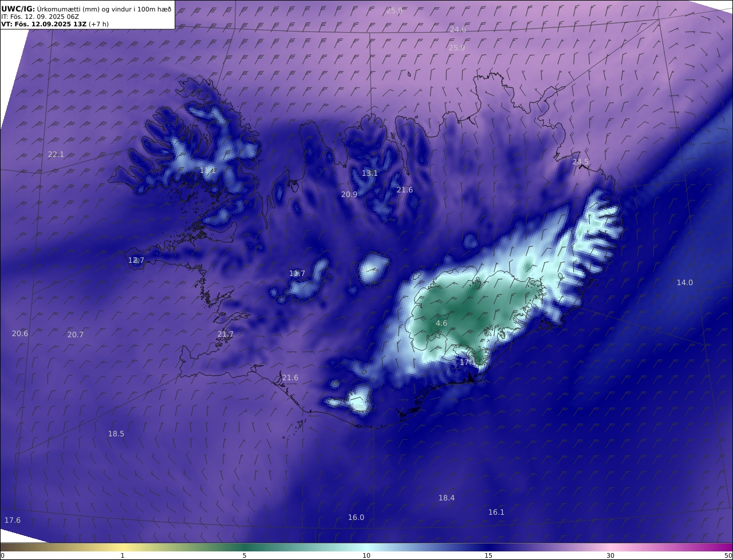Screen dimensions: 733x560
Task: Click the color scale tick label 10
Action: (x=366, y=556)
